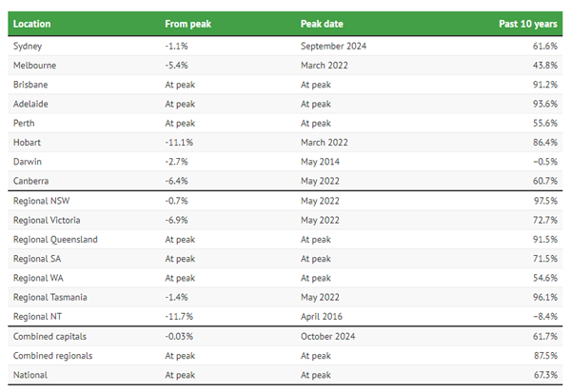
Task: Select the Sydney row label
Action: [x=28, y=47]
